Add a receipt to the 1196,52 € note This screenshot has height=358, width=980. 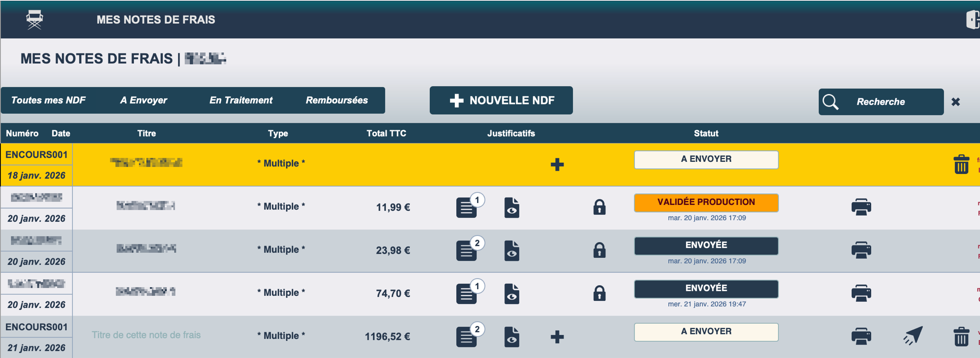pyautogui.click(x=557, y=337)
